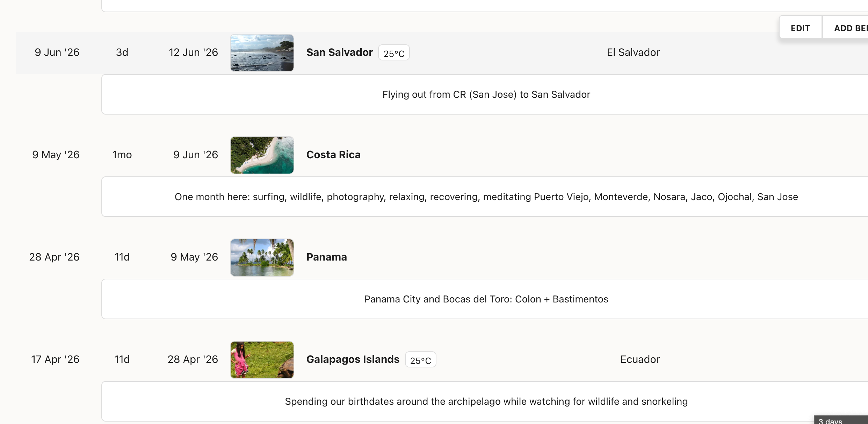
Task: Click the 9 May '26 Costa Rica arrival date
Action: click(x=56, y=155)
